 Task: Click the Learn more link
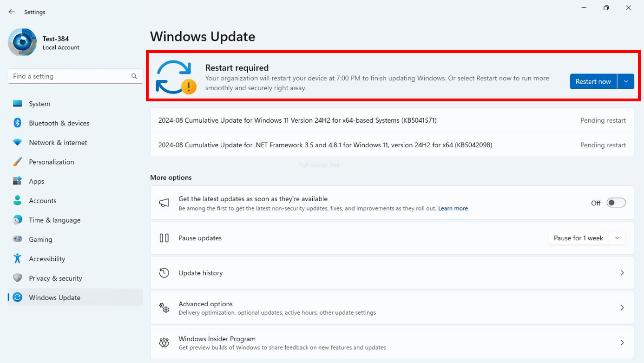[453, 209]
